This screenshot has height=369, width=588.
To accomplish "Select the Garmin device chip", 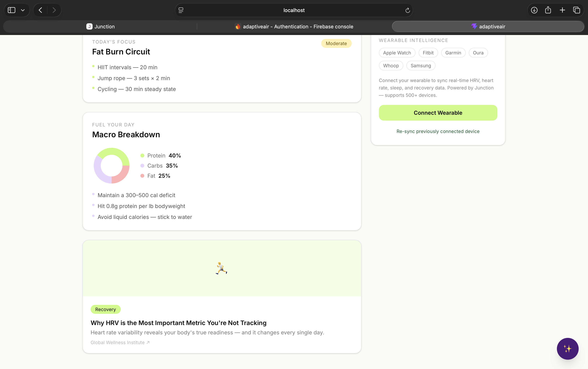I will [x=453, y=53].
